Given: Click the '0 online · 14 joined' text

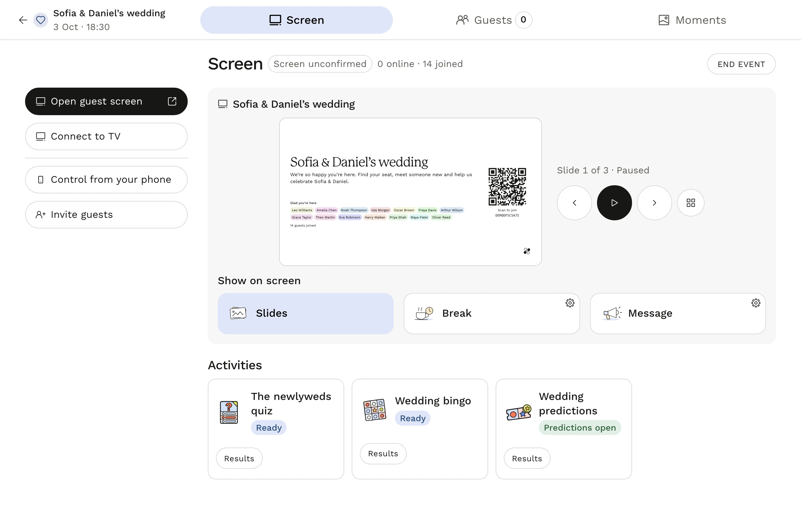Looking at the screenshot, I should [x=420, y=64].
